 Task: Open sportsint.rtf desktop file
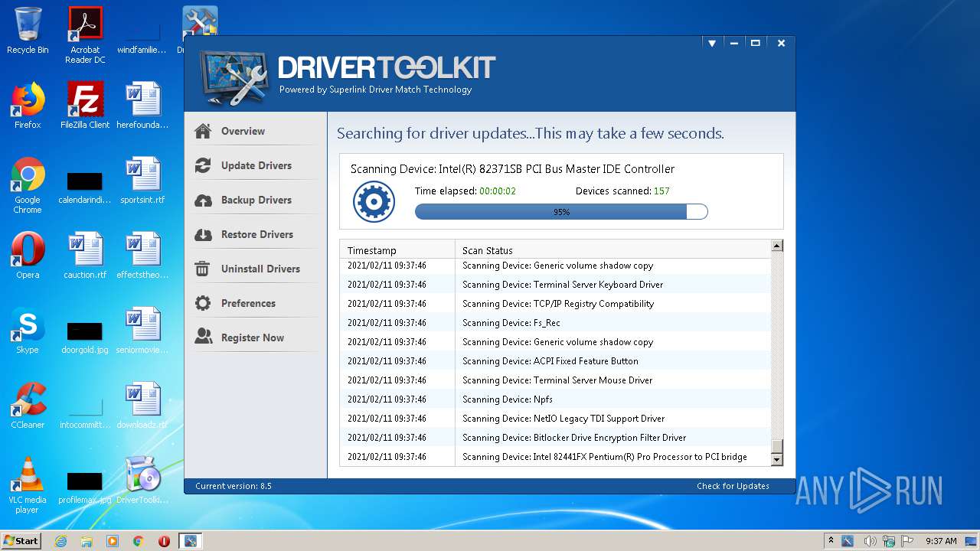point(142,181)
